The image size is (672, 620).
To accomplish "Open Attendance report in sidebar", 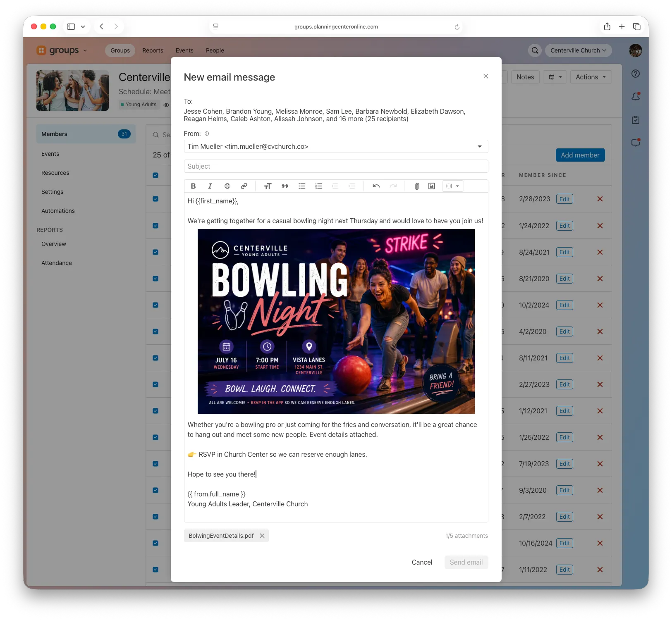I will click(x=57, y=263).
